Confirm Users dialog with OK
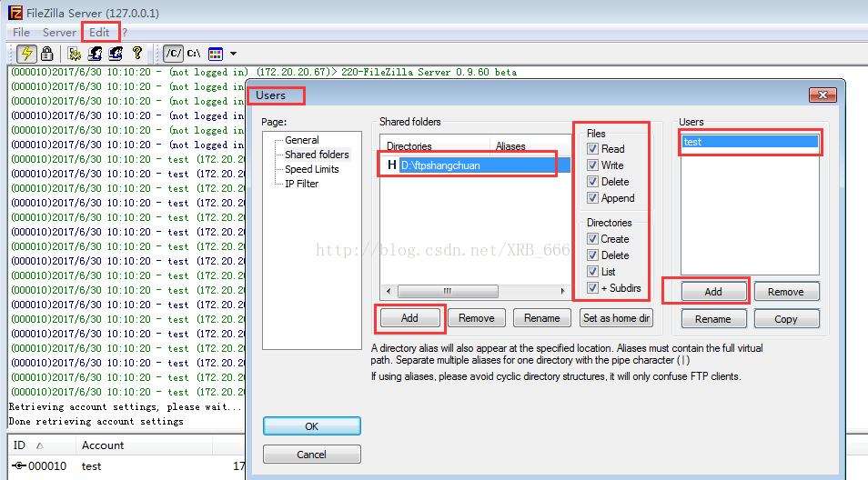 pyautogui.click(x=312, y=426)
